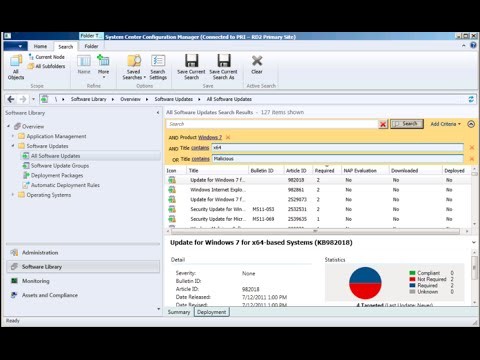Sort by Title column header
This screenshot has width=480, height=360.
(x=217, y=170)
